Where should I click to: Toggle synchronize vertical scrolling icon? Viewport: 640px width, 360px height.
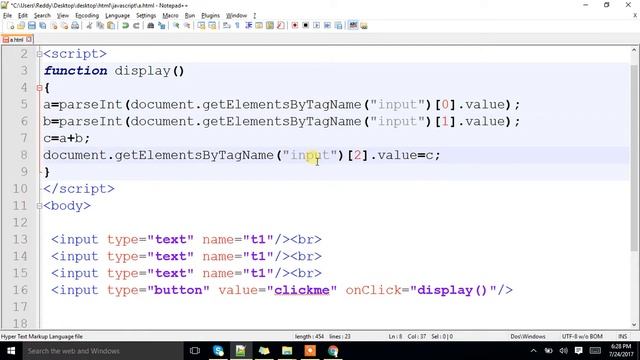[x=201, y=26]
